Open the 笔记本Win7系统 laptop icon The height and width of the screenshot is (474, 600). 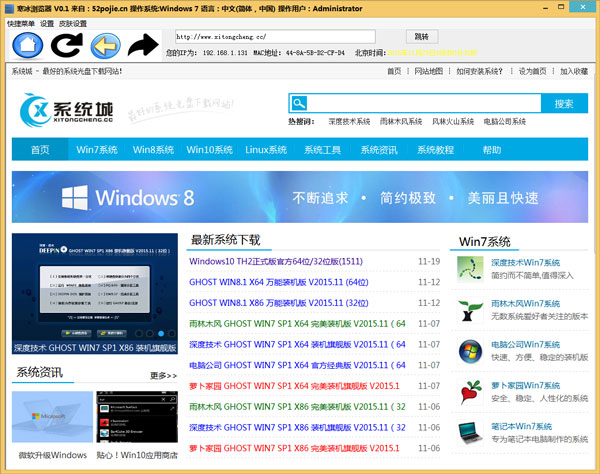tap(470, 433)
